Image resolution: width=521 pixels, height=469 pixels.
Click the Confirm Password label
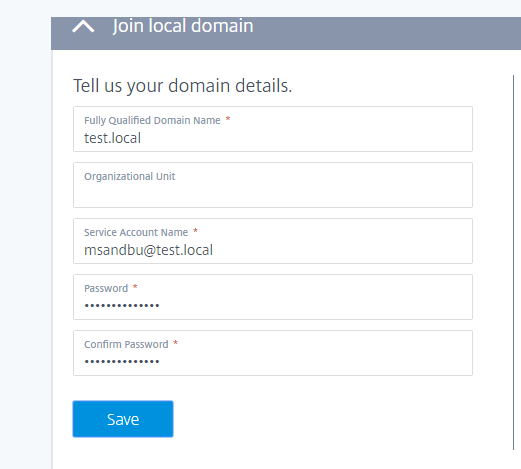click(x=126, y=344)
